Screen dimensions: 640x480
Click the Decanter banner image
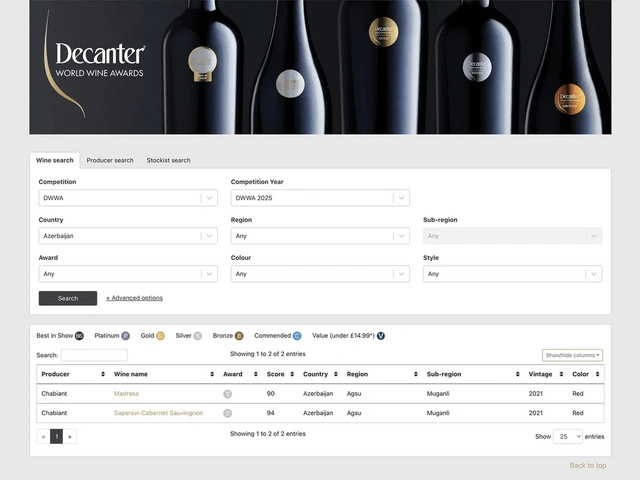click(320, 67)
